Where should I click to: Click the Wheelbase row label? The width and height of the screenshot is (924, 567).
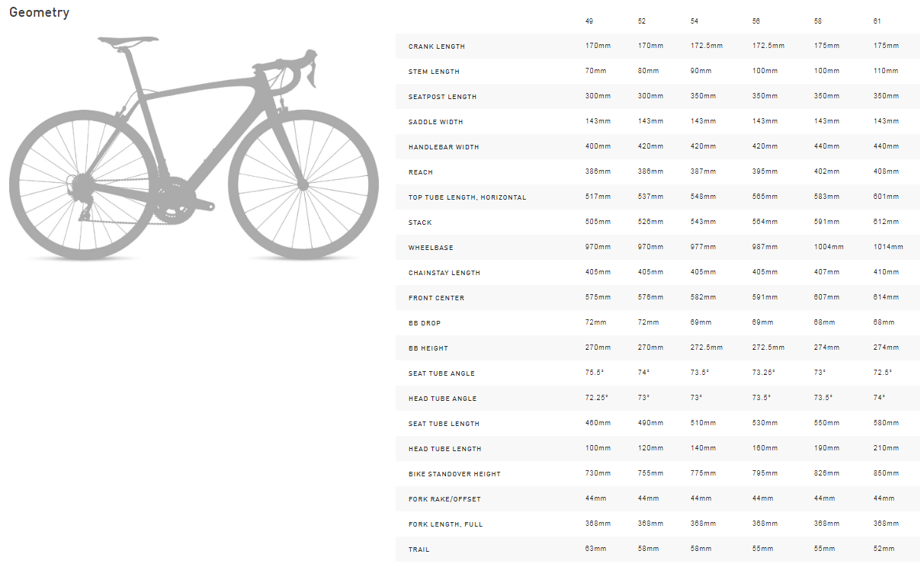point(431,248)
